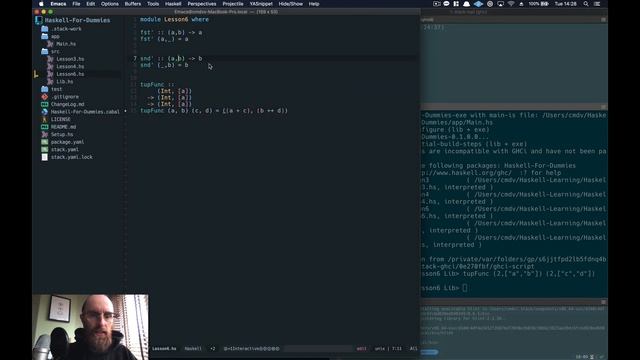Collapse the src folder
Image resolution: width=640 pixels, height=360 pixels.
coord(44,51)
